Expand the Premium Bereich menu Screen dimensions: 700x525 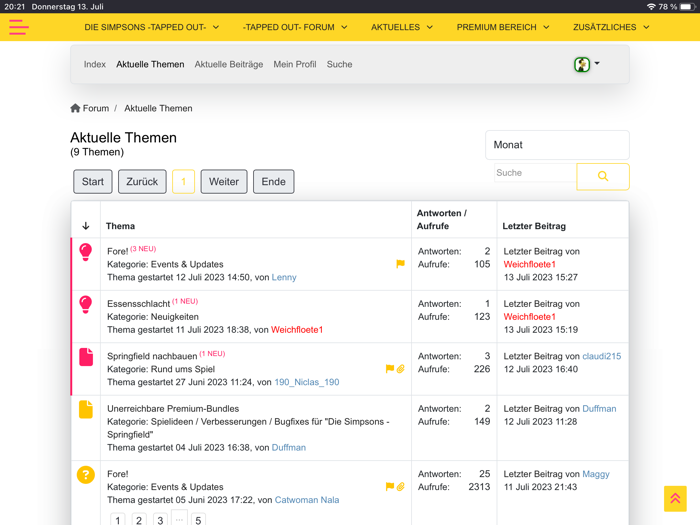pos(503,27)
